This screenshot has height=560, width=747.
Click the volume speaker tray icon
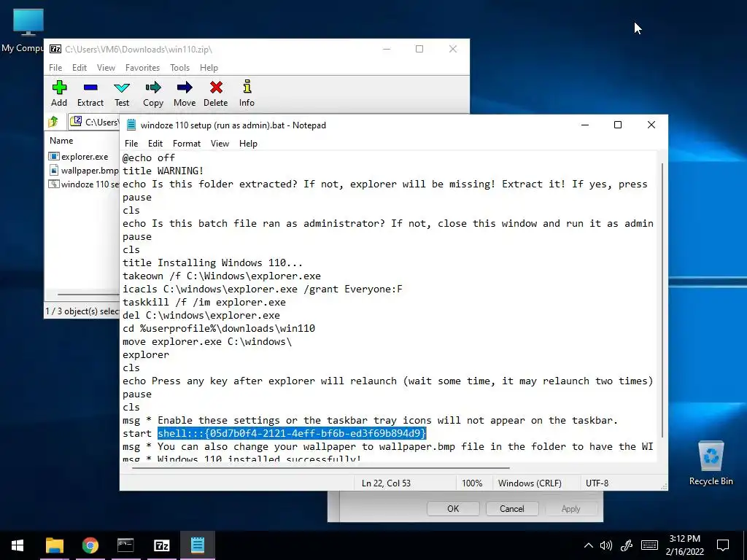pos(606,545)
